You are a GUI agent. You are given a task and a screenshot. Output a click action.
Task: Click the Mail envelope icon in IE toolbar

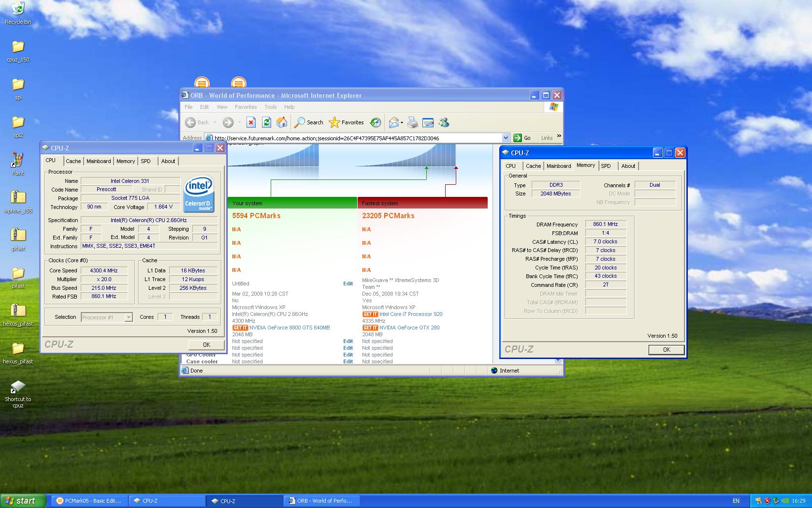click(x=394, y=122)
